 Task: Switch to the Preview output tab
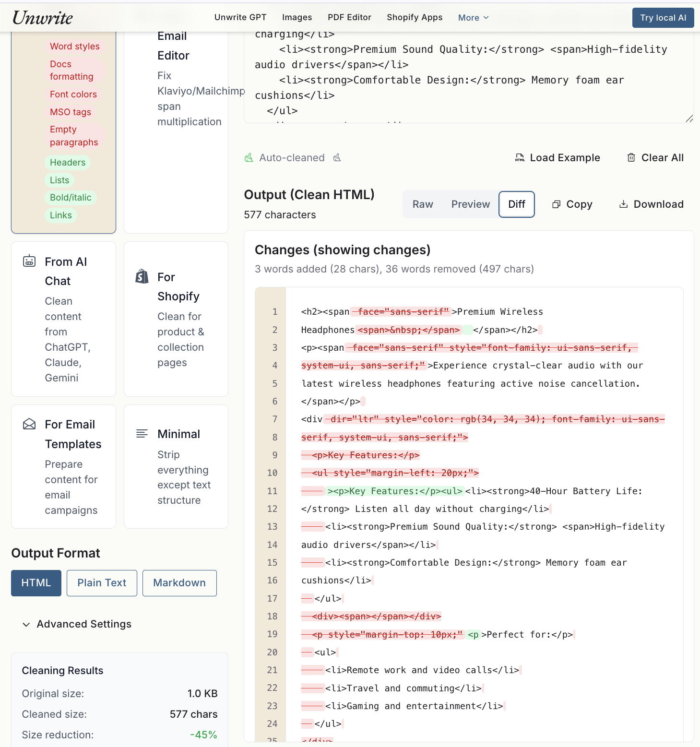[471, 204]
